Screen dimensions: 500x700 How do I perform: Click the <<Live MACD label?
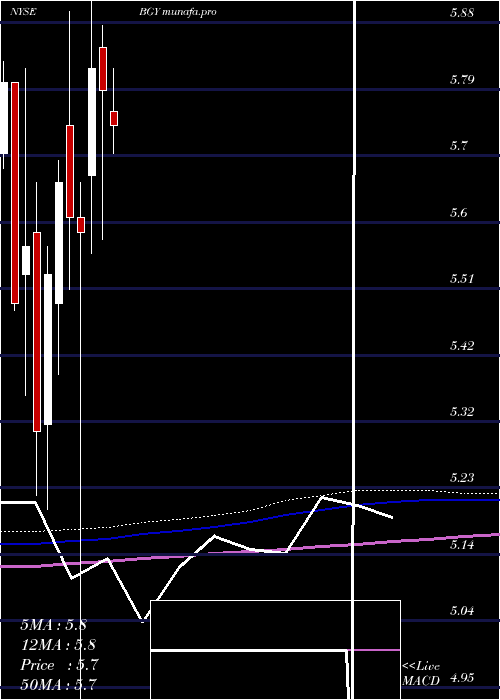[421, 674]
